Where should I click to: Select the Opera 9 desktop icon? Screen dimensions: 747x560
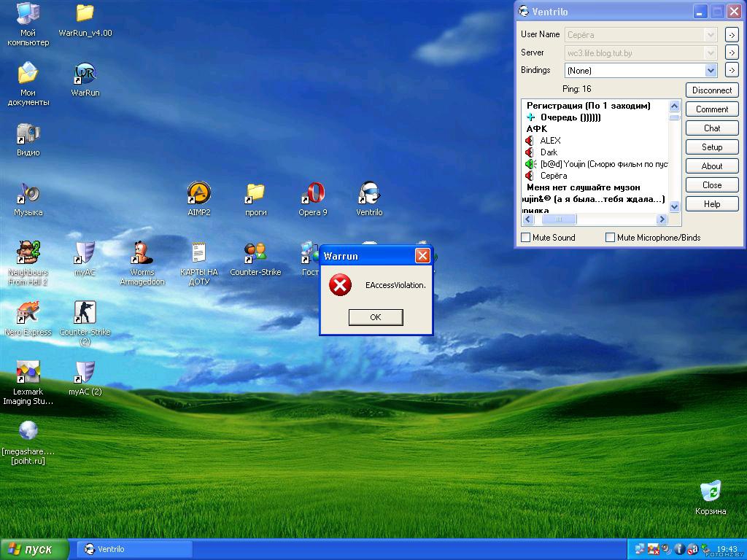(x=313, y=192)
